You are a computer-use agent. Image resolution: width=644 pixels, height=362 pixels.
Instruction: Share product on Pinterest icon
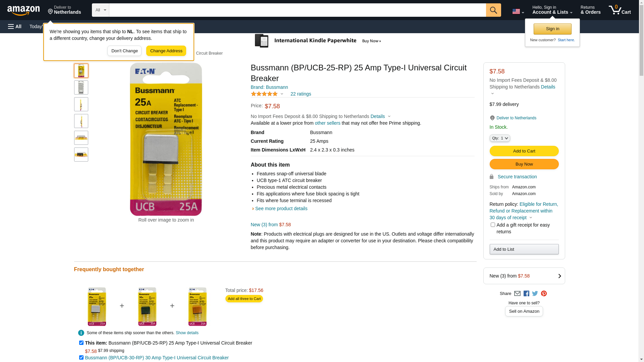[544, 294]
